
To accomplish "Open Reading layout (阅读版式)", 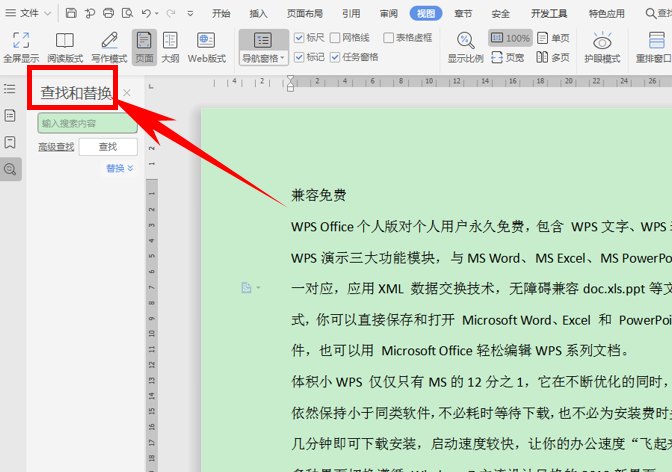I will pyautogui.click(x=65, y=48).
